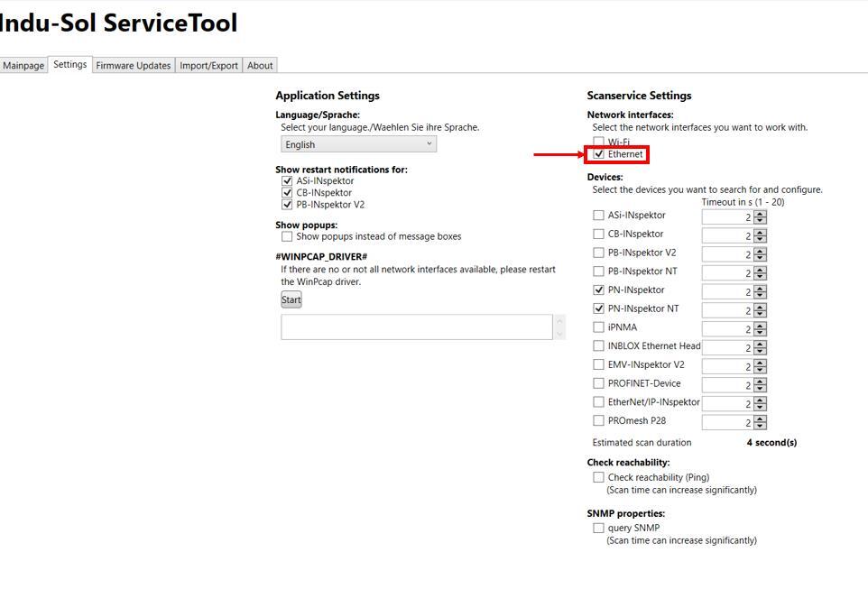Screen dimensions: 868x598
Task: Click the 'Timeout in s (1 - 20)' label
Action: [743, 202]
